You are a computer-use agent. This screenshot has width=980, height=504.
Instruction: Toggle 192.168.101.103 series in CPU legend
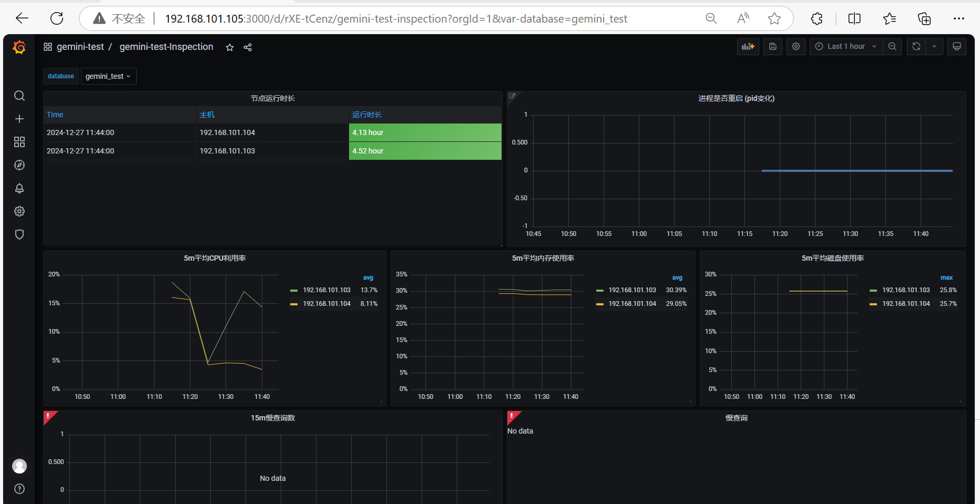coord(326,290)
